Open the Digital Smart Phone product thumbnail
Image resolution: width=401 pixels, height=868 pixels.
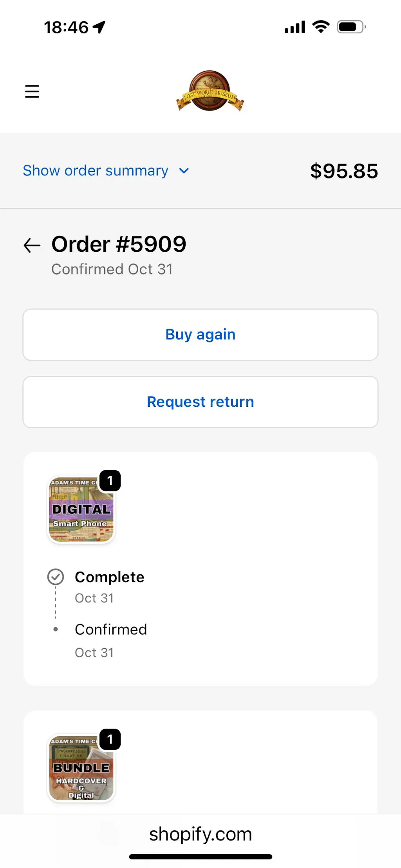(81, 510)
